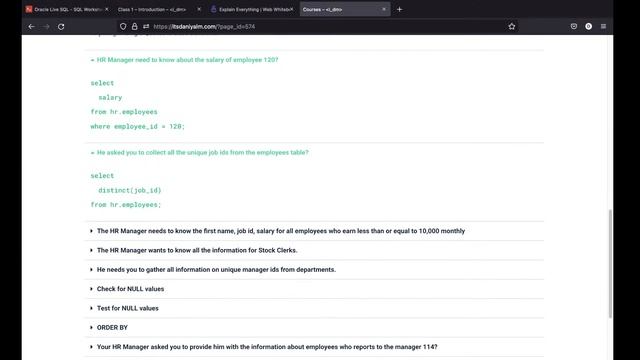Collapse the unique job ids question
Image resolution: width=640 pixels, height=360 pixels.
click(314, 152)
